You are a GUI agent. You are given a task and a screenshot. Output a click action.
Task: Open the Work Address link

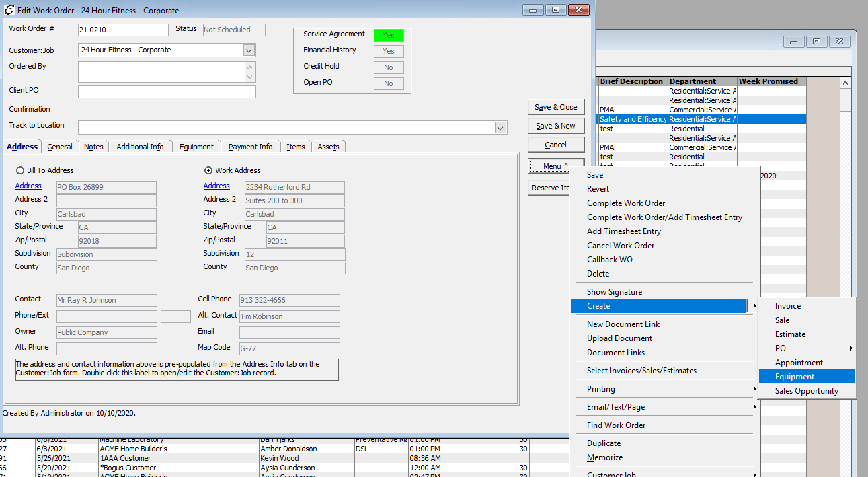coord(216,186)
